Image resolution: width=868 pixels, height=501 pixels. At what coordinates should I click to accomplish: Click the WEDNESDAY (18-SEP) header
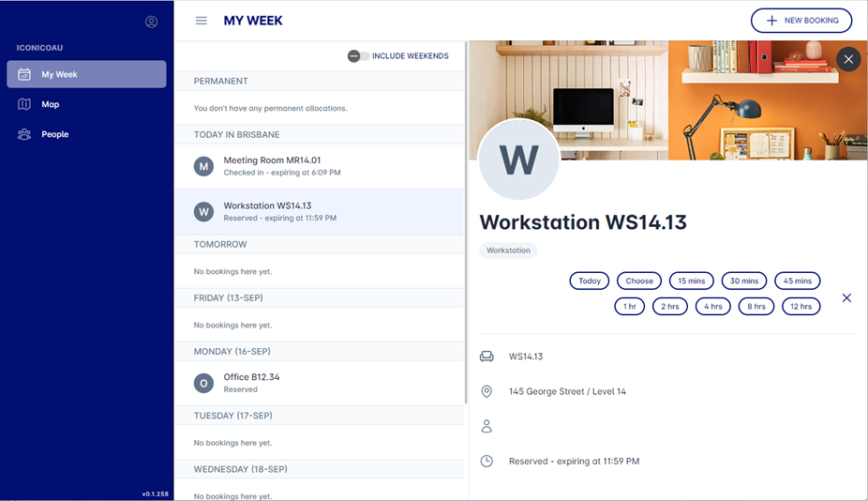click(x=320, y=469)
